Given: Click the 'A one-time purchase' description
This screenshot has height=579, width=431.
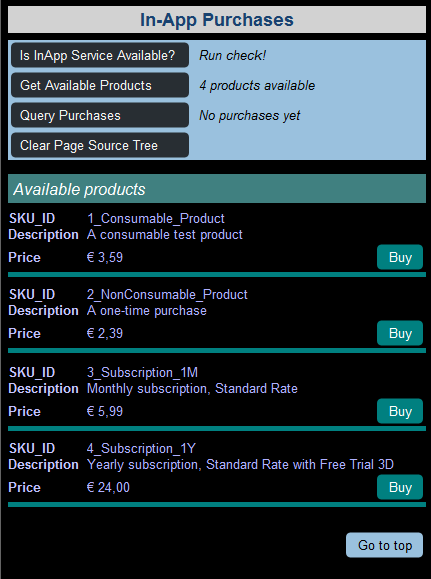Looking at the screenshot, I should click(147, 311).
